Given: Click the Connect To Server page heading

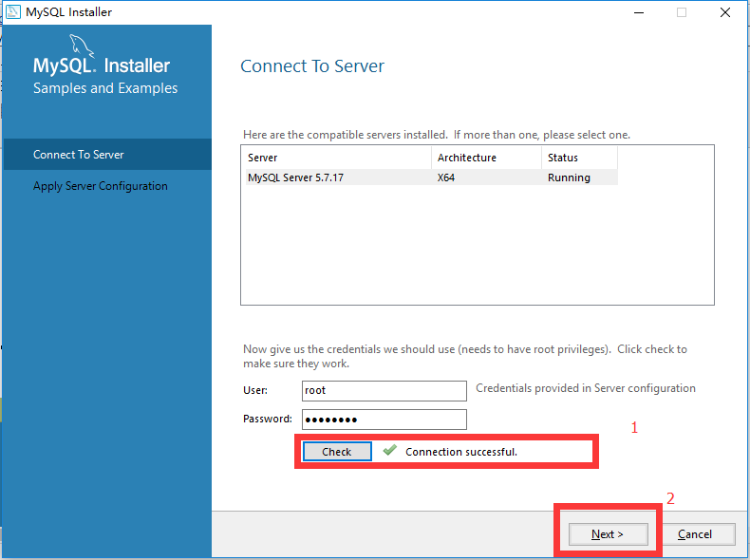Looking at the screenshot, I should pyautogui.click(x=311, y=66).
